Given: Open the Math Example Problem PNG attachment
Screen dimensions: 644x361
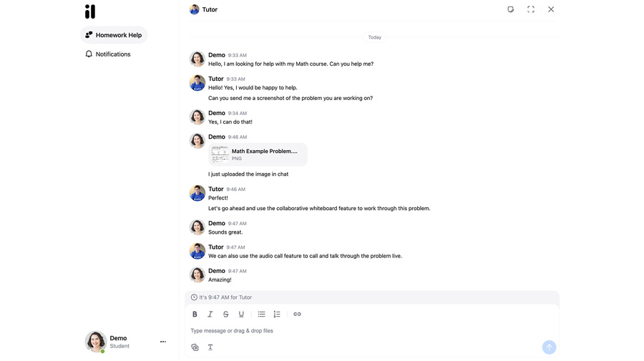Looking at the screenshot, I should coord(258,154).
